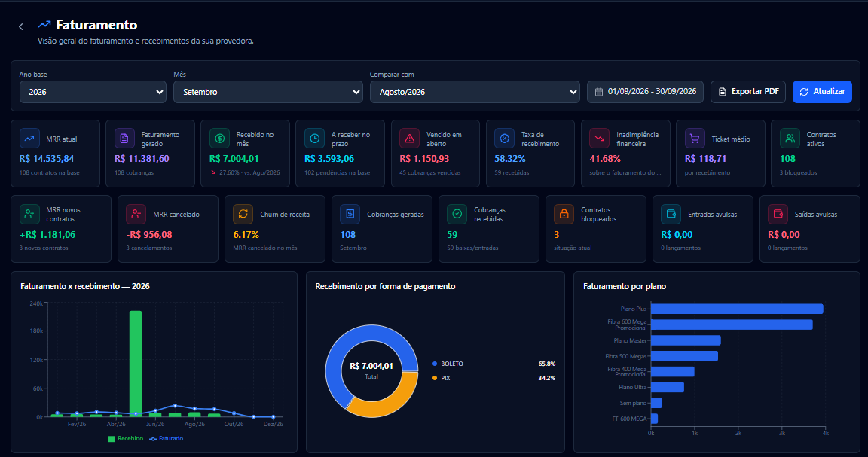Click the MRR cancelado user-minus icon
Image resolution: width=868 pixels, height=457 pixels.
click(x=136, y=214)
